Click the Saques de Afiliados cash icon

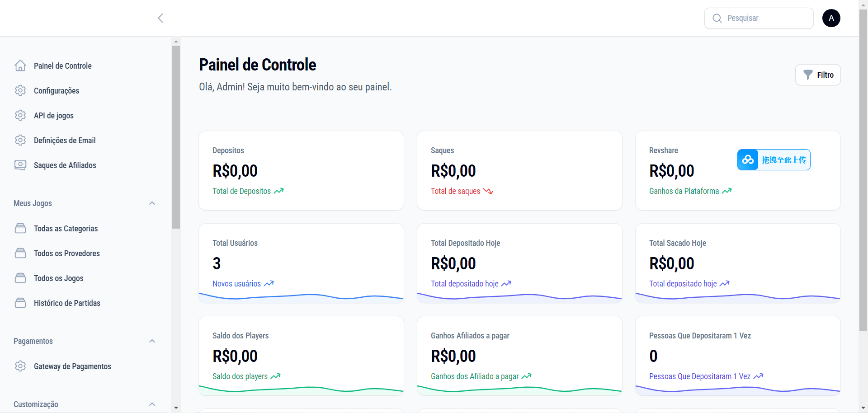point(20,165)
